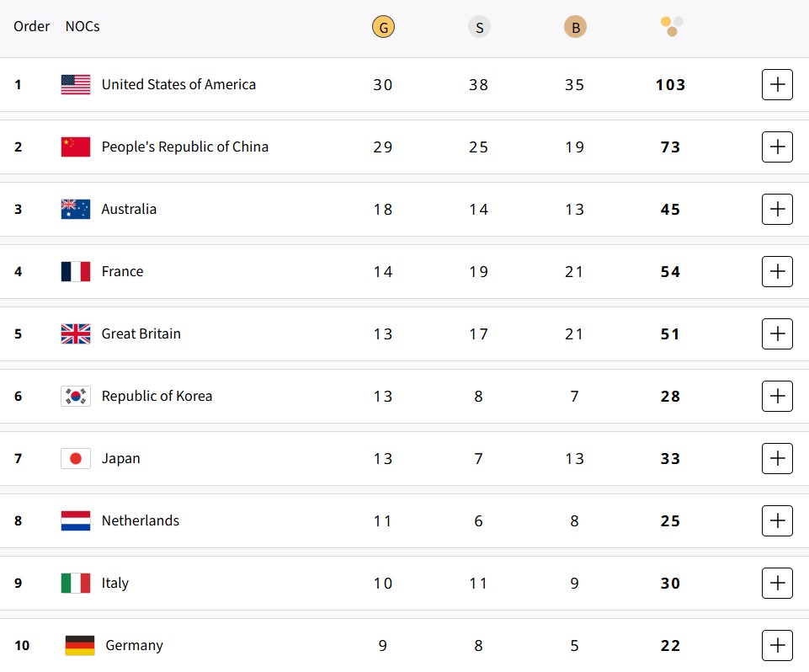Open the Great Britain country link
The height and width of the screenshot is (672, 809).
coord(141,333)
